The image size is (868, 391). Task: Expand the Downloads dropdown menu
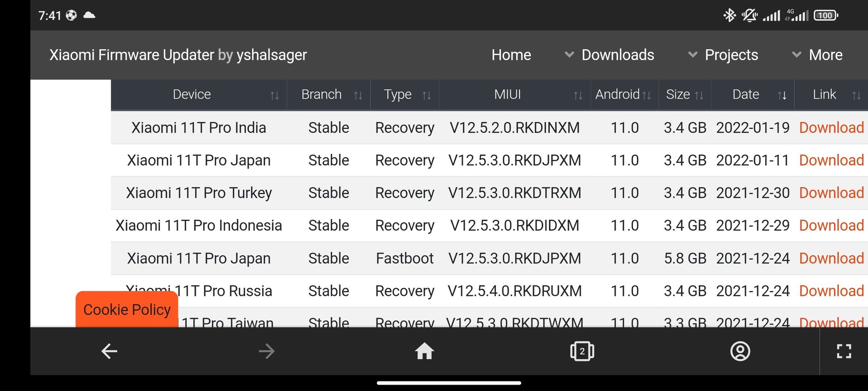(609, 55)
